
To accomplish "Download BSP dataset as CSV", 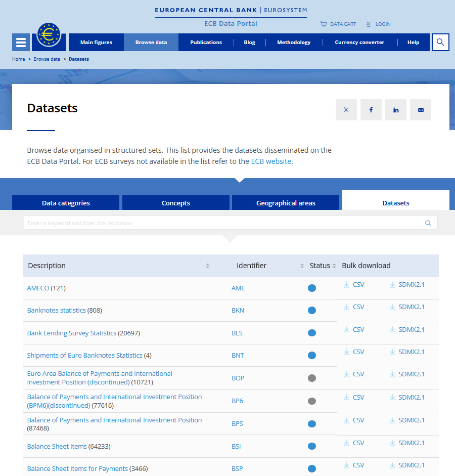I will [x=354, y=465].
